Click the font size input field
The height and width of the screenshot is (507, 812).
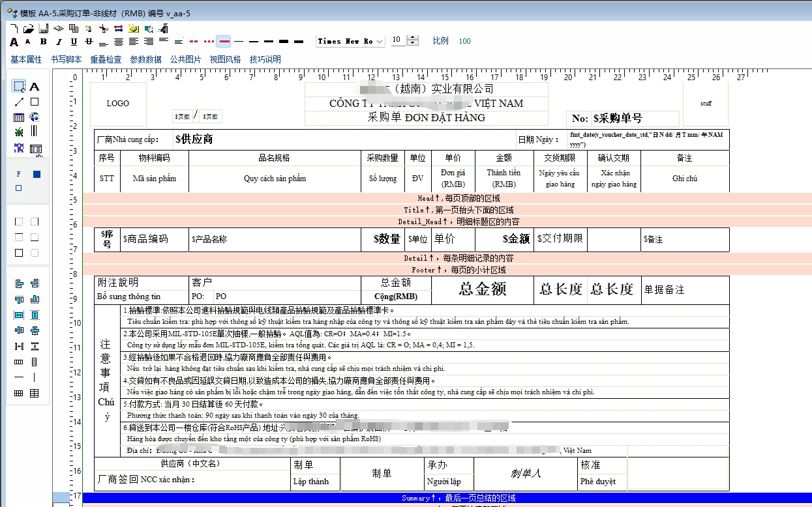click(x=398, y=41)
